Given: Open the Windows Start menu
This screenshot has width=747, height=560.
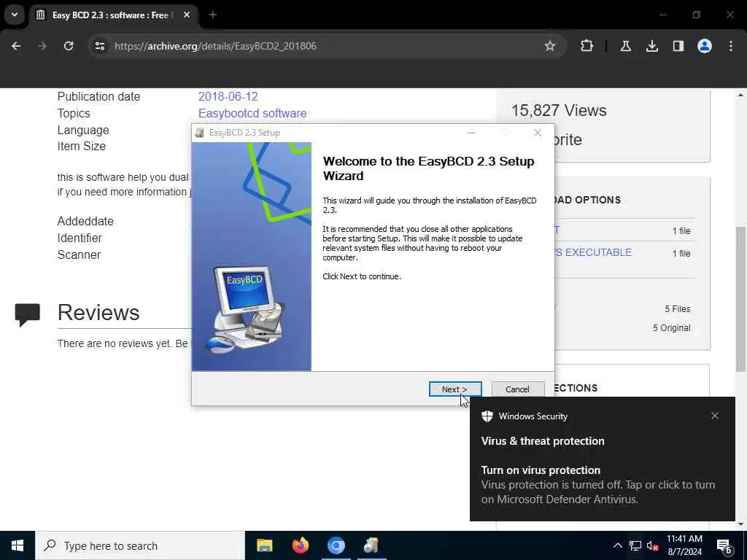Looking at the screenshot, I should [18, 545].
